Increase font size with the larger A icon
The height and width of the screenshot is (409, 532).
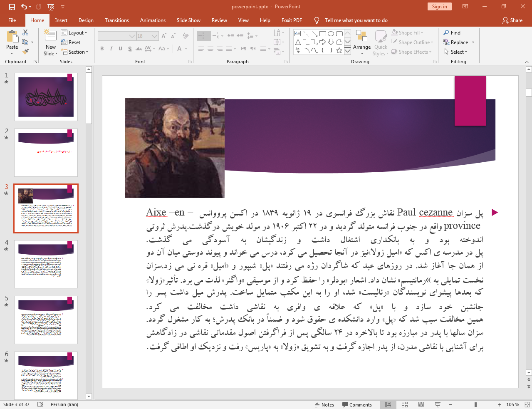(x=164, y=36)
